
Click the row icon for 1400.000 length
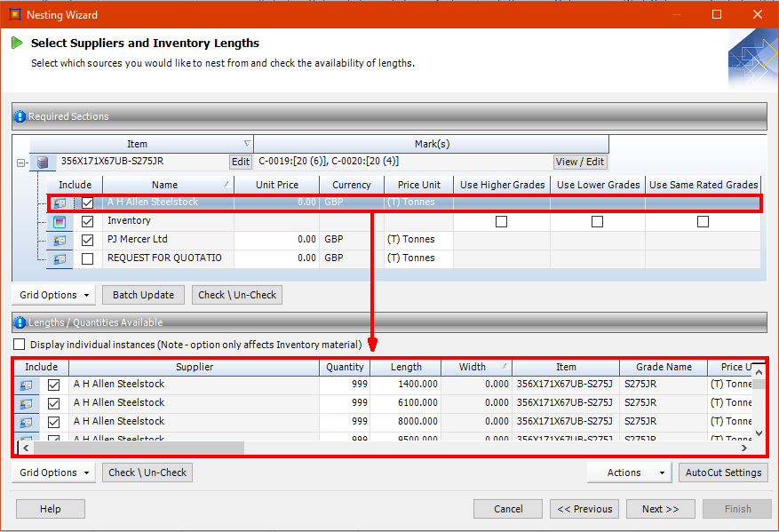point(27,385)
